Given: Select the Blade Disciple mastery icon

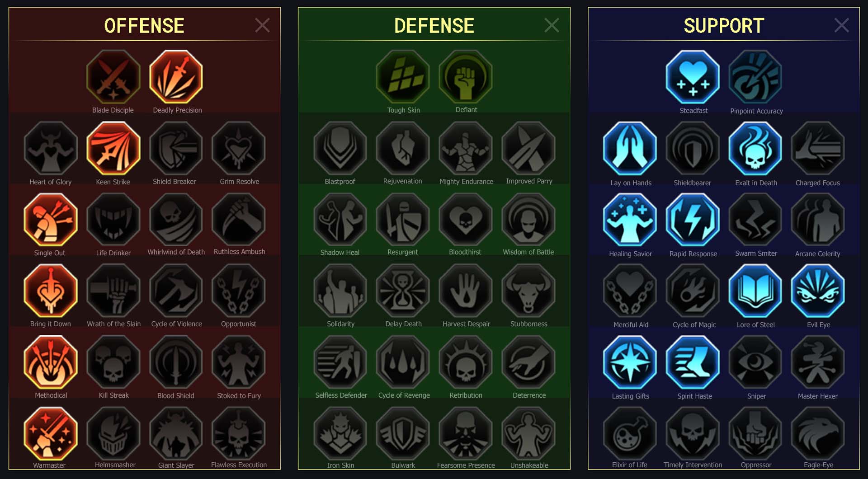Looking at the screenshot, I should point(113,77).
